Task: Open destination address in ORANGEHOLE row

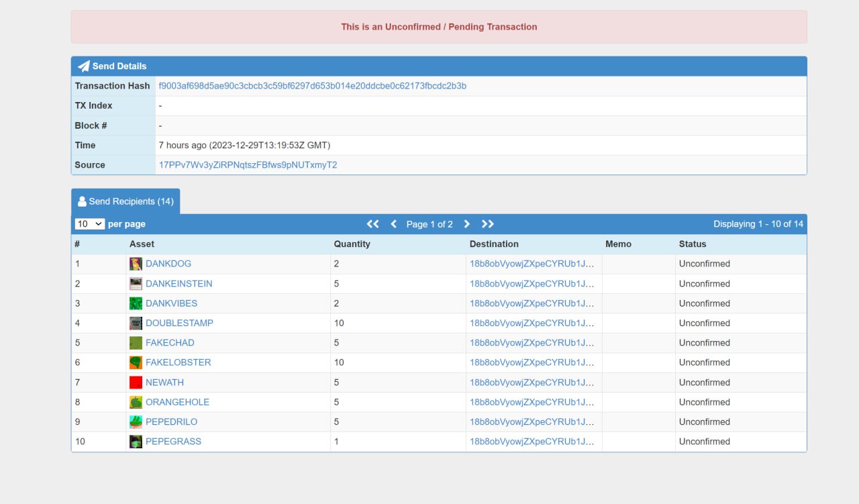Action: point(532,402)
